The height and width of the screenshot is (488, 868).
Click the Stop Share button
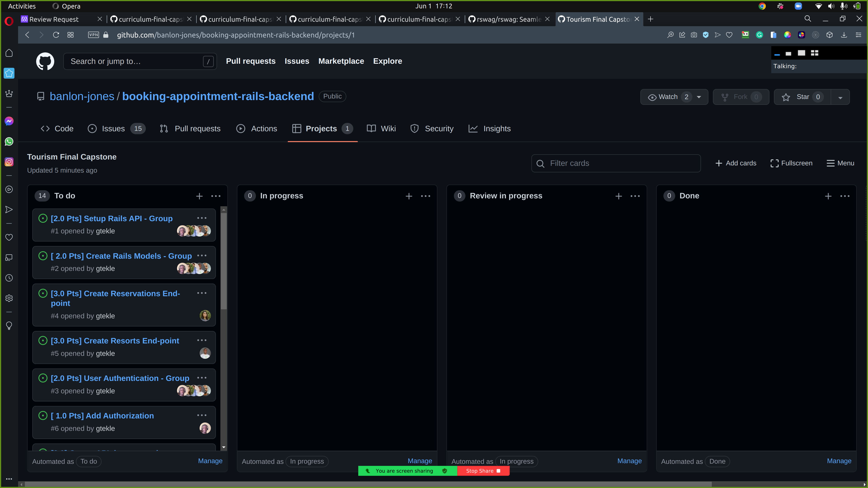coord(483,471)
